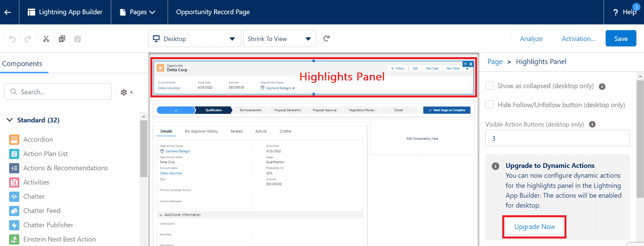Copy the selected component
Image resolution: width=644 pixels, height=246 pixels.
[62, 39]
